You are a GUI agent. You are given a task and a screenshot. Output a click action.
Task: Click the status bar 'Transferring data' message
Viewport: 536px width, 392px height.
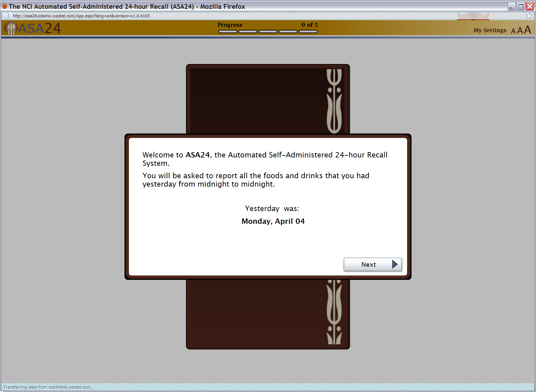[49, 387]
